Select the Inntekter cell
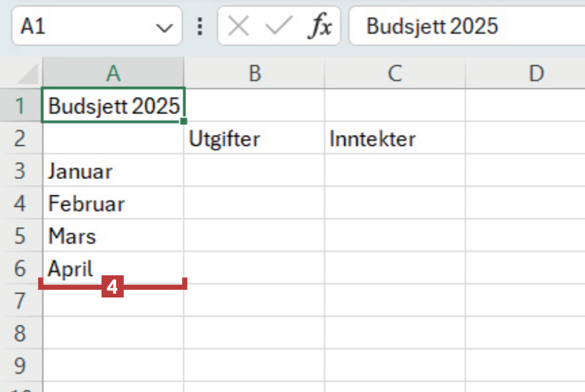Image resolution: width=585 pixels, height=392 pixels. [x=395, y=138]
